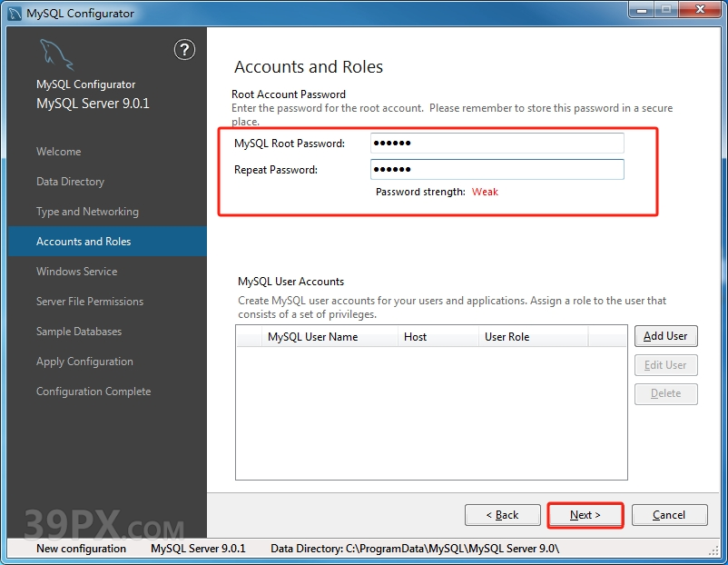Open the Data Directory step
Image resolution: width=728 pixels, height=565 pixels.
(x=70, y=182)
